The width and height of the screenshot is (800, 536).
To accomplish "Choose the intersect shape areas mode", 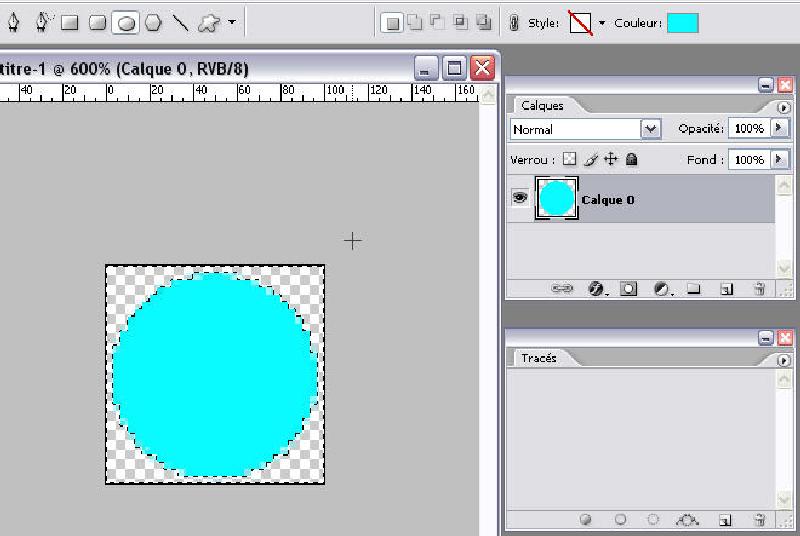I will [x=461, y=22].
